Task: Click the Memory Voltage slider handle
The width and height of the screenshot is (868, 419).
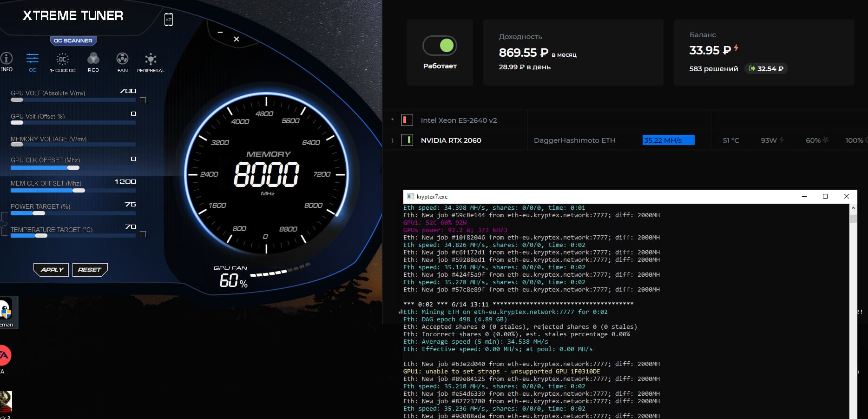Action: [x=17, y=145]
